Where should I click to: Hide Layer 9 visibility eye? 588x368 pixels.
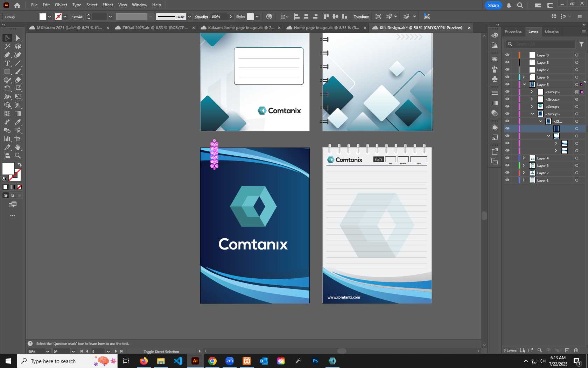[507, 55]
